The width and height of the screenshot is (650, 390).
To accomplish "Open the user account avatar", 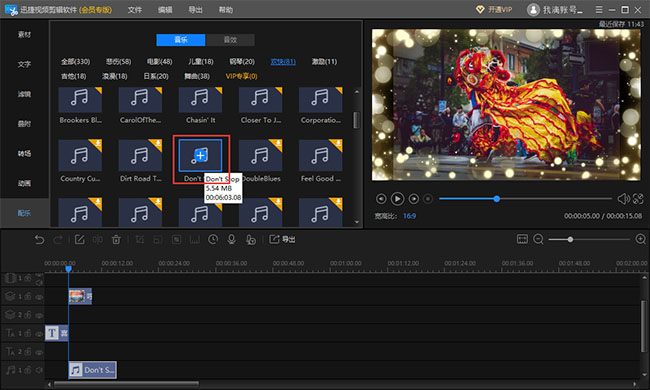I will click(533, 10).
